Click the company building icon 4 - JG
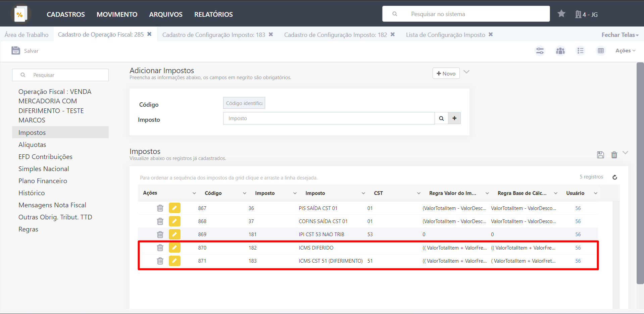Screen dimensions: 644x314 tap(578, 14)
